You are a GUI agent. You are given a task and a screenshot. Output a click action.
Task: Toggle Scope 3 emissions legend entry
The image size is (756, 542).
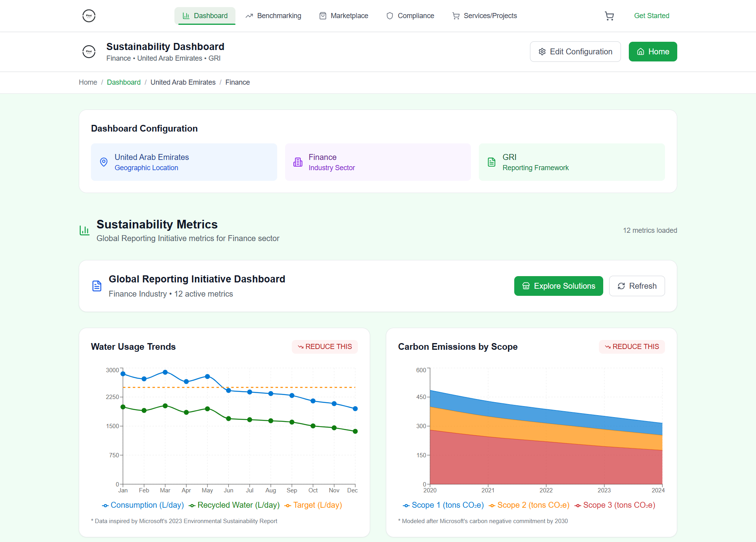tap(615, 505)
